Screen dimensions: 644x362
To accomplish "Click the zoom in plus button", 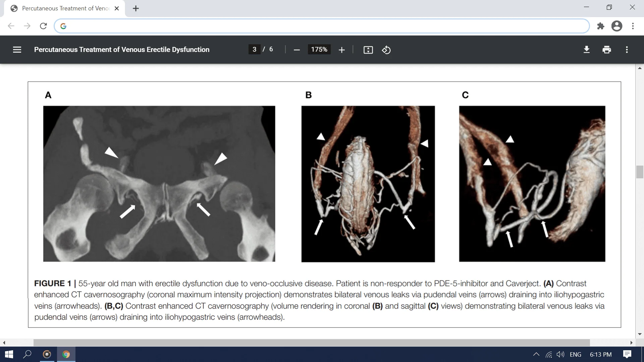I will 341,50.
